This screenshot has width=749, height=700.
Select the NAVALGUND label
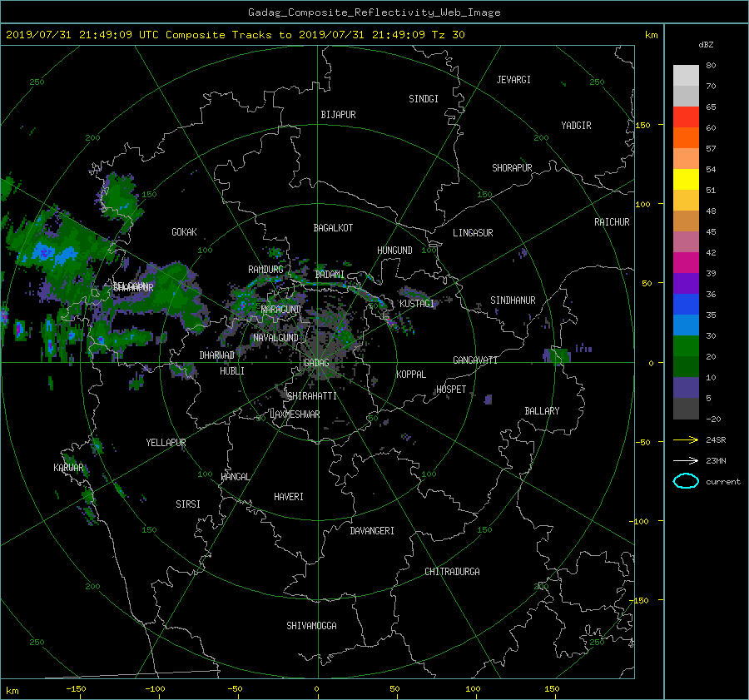coord(275,338)
